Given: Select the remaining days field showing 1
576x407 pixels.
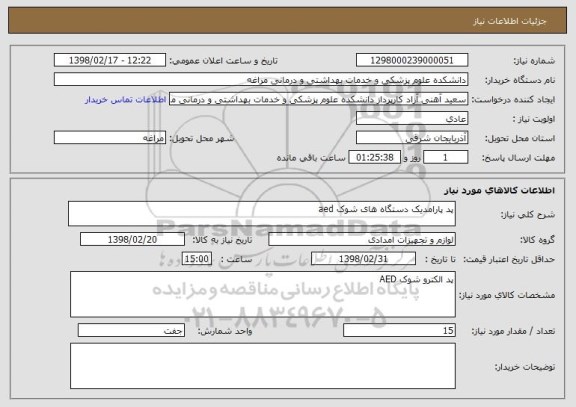Looking at the screenshot, I should pyautogui.click(x=446, y=157).
